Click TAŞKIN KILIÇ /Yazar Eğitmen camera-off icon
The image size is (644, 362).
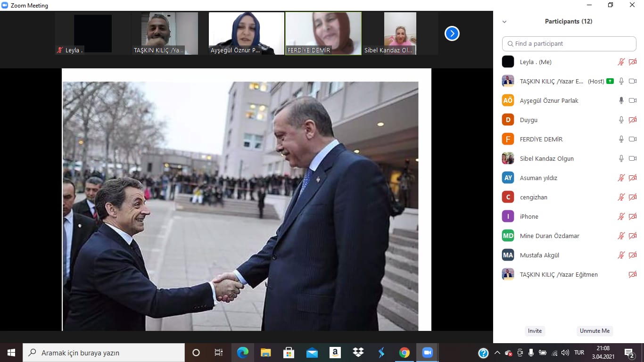(633, 274)
